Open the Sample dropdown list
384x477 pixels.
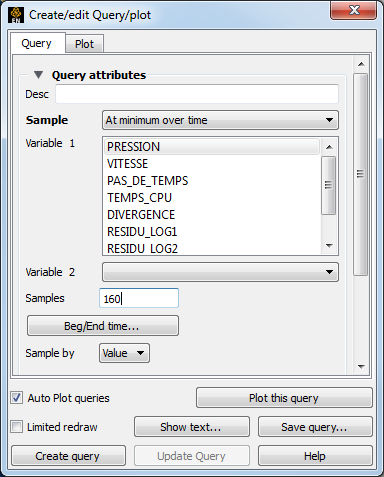(x=220, y=120)
